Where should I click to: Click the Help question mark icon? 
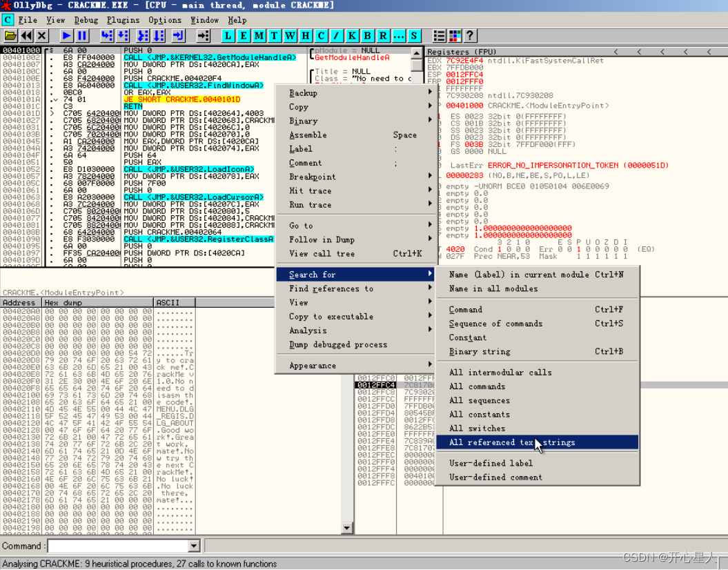pos(470,36)
